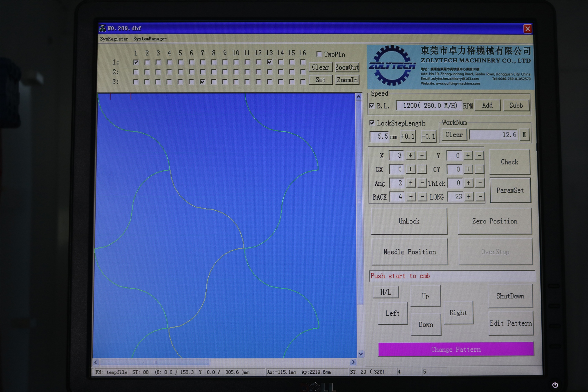
Task: Open ParamSet settings
Action: click(510, 190)
